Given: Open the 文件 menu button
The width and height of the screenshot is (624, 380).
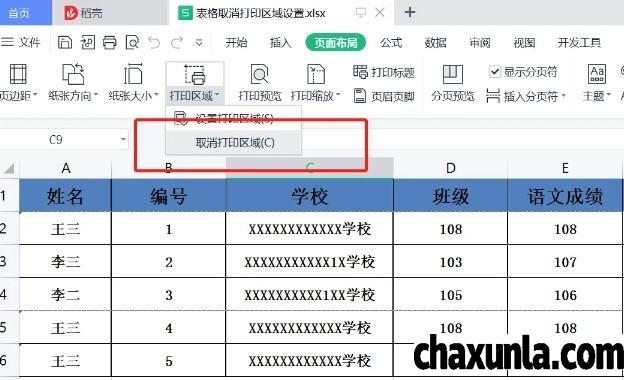Looking at the screenshot, I should click(x=21, y=42).
